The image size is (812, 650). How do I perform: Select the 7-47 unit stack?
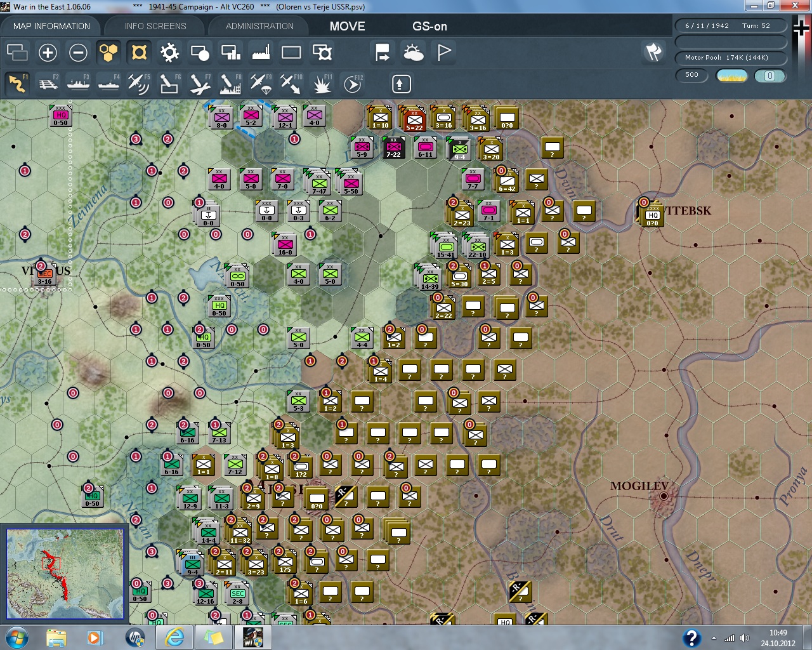318,182
